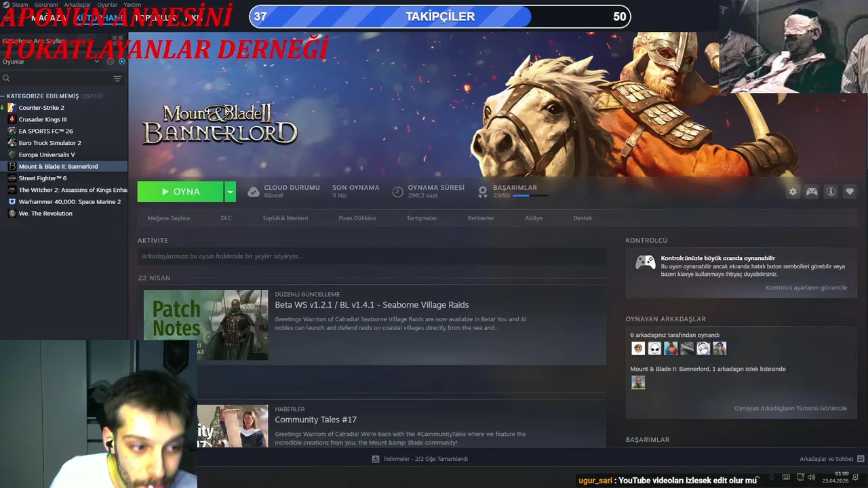868x488 pixels.
Task: Click achievements progress bar
Action: (x=530, y=196)
